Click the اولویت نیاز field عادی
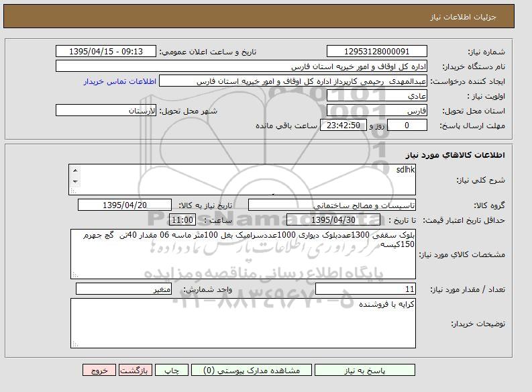 (376, 96)
